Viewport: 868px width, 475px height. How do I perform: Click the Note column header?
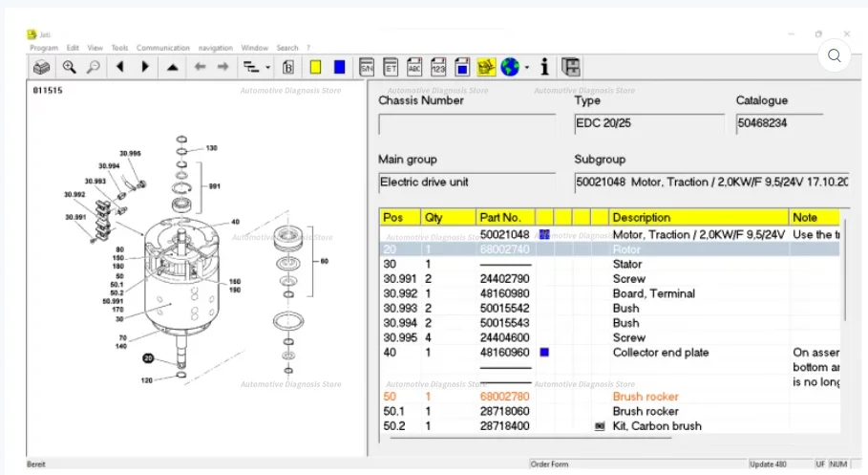pyautogui.click(x=815, y=217)
